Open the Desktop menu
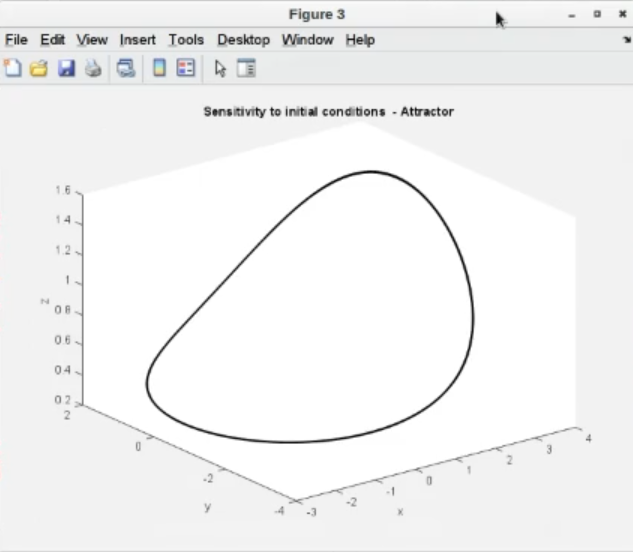This screenshot has width=633, height=552. point(243,40)
